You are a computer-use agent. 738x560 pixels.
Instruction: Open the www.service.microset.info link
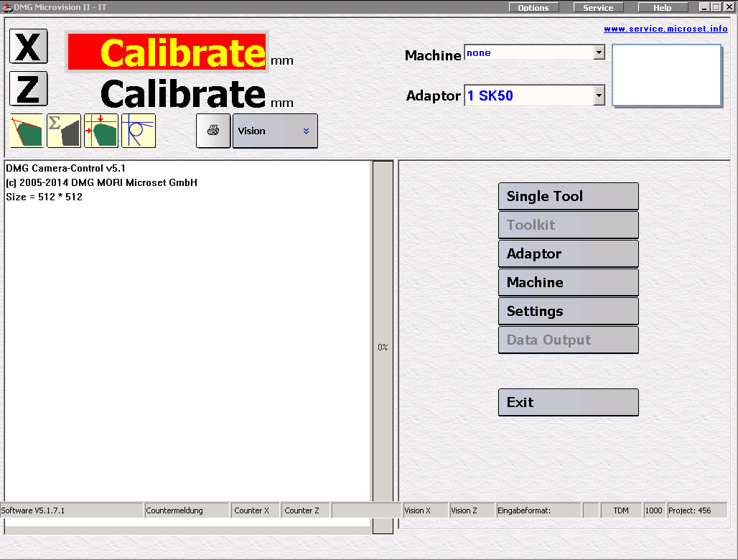coord(665,29)
